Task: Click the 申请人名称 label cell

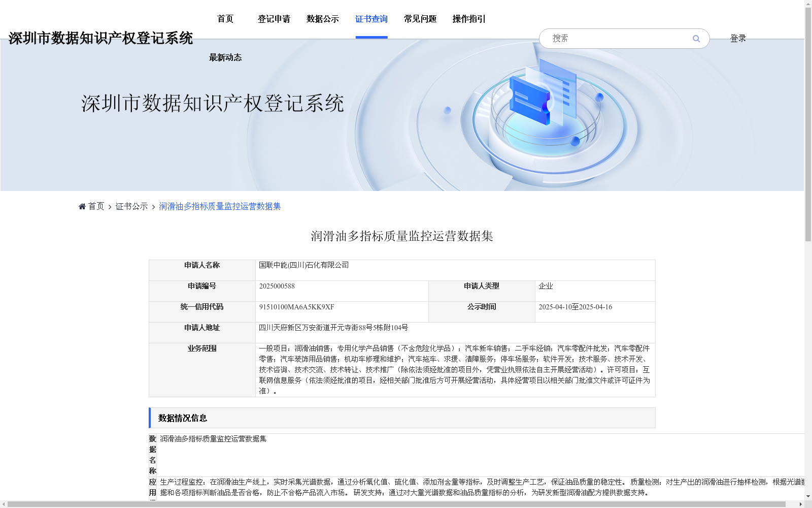Action: click(x=202, y=270)
